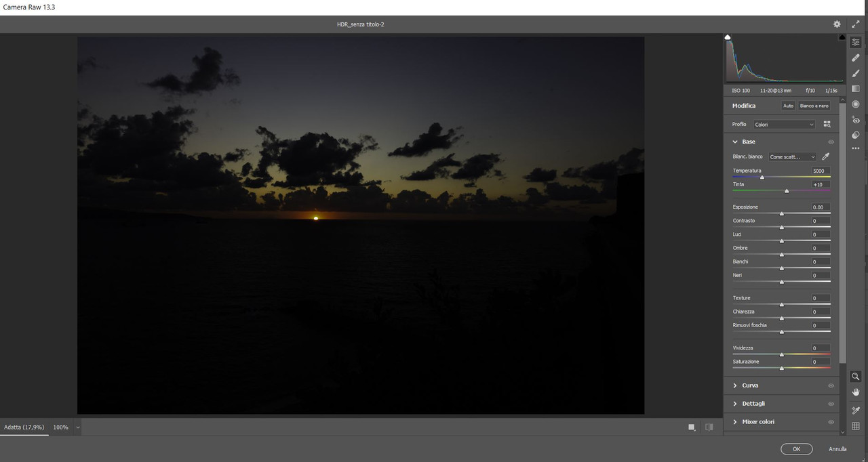Click the Auto adjustment button

pyautogui.click(x=788, y=106)
